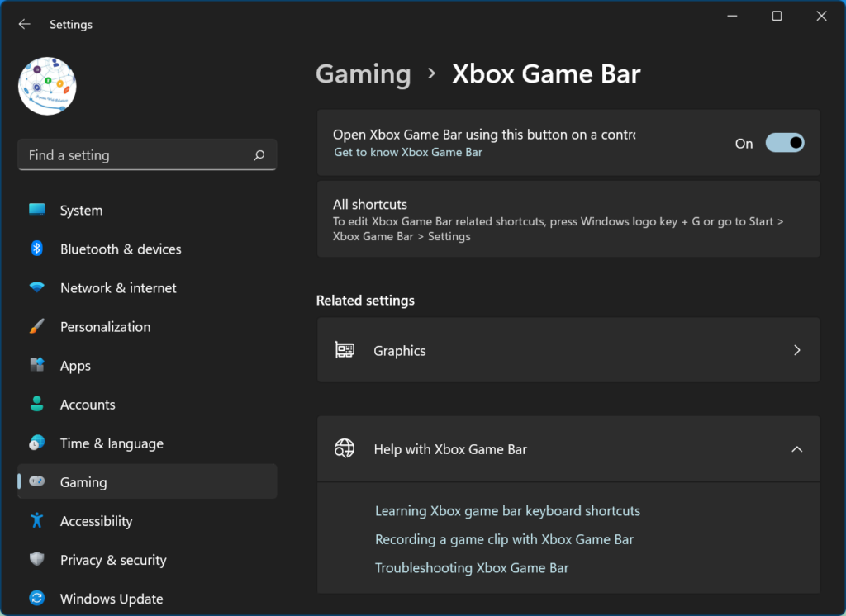Focus the Find a setting field
Viewport: 846px width, 616px height.
(x=147, y=154)
